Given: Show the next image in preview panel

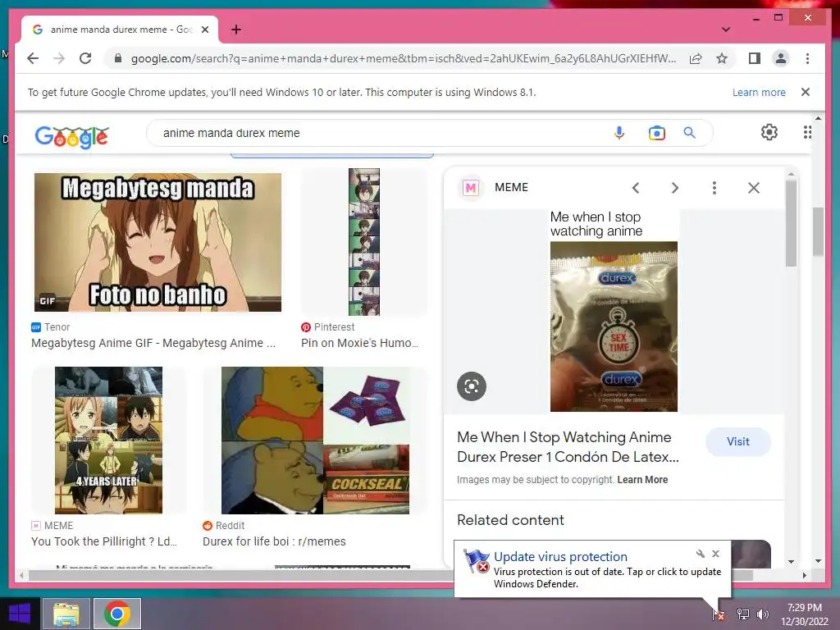Looking at the screenshot, I should 675,188.
